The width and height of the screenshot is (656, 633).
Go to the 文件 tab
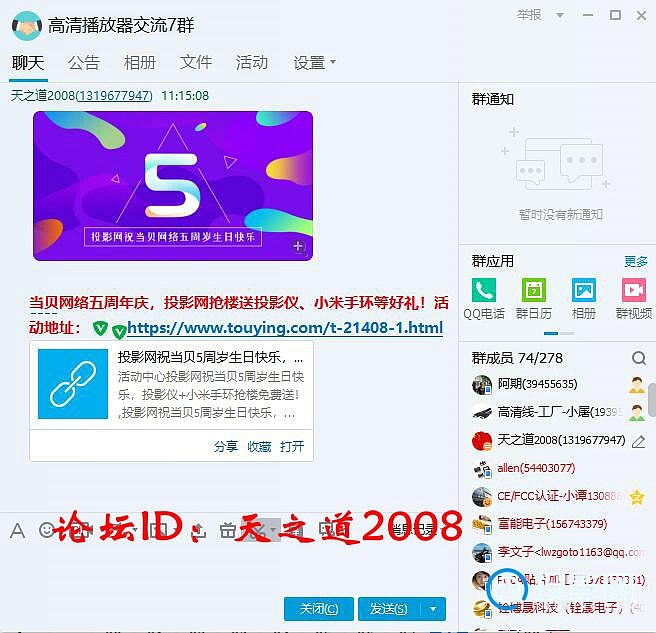[x=196, y=63]
